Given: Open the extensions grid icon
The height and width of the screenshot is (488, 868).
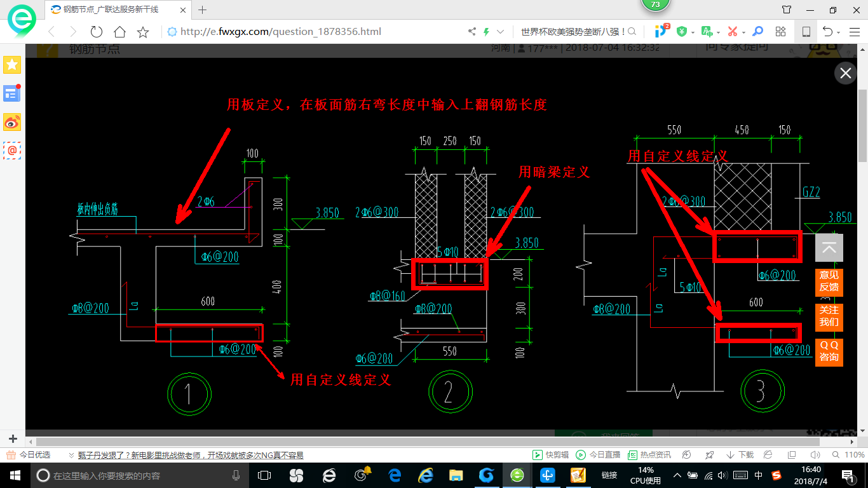Looking at the screenshot, I should tap(781, 31).
